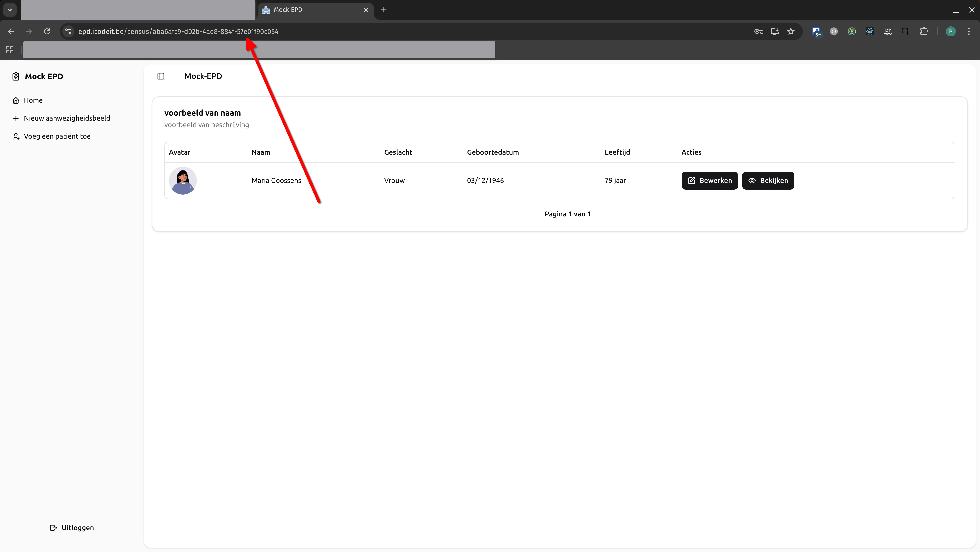The height and width of the screenshot is (552, 980).
Task: Reload the page with refresh icon
Action: pyautogui.click(x=47, y=31)
